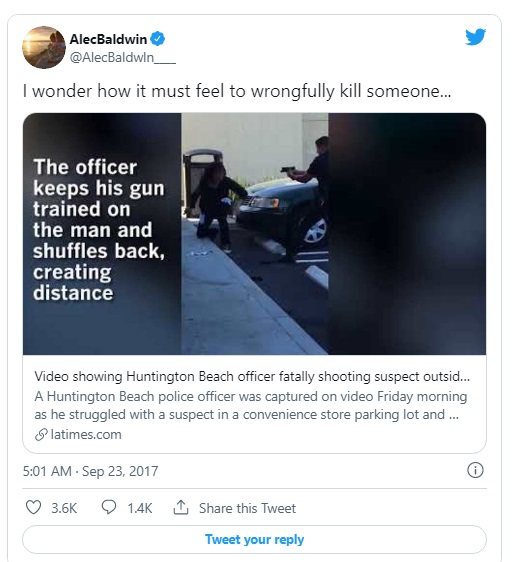Click the Twitter bird logo
This screenshot has height=562, width=515.
click(x=475, y=37)
